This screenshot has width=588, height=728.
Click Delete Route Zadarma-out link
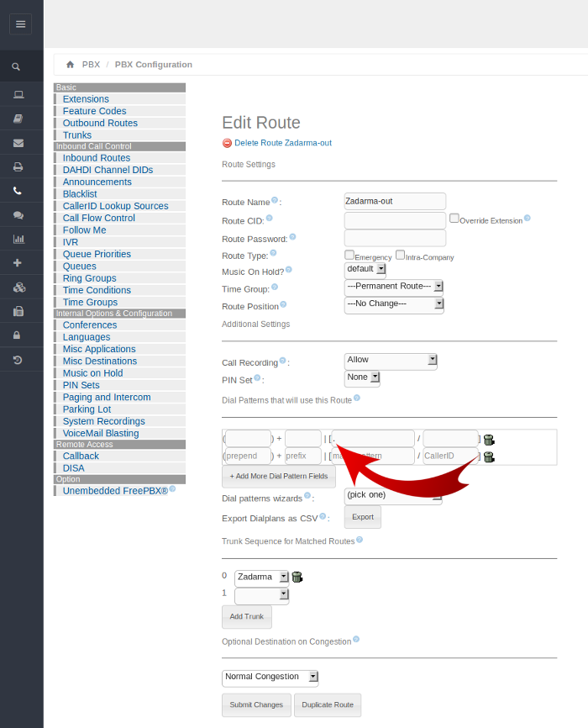point(282,143)
